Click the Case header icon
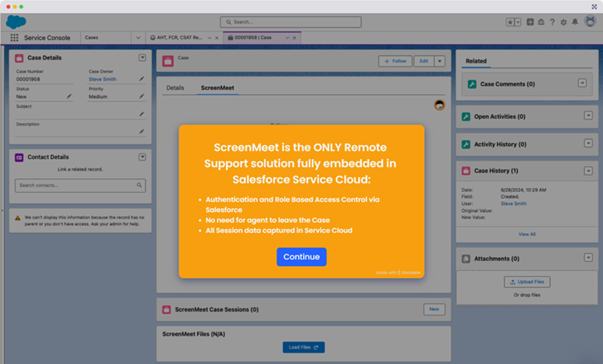603x364 pixels. click(x=168, y=61)
